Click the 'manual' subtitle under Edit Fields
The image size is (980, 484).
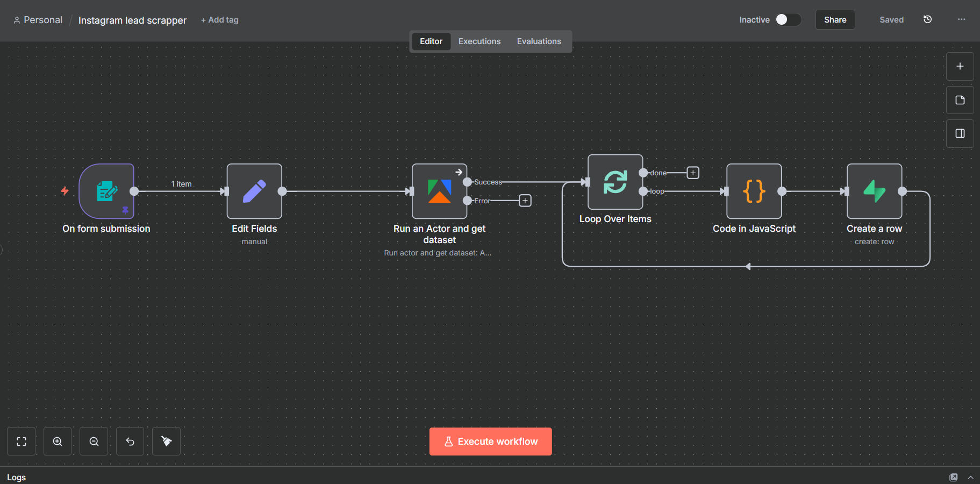(254, 241)
